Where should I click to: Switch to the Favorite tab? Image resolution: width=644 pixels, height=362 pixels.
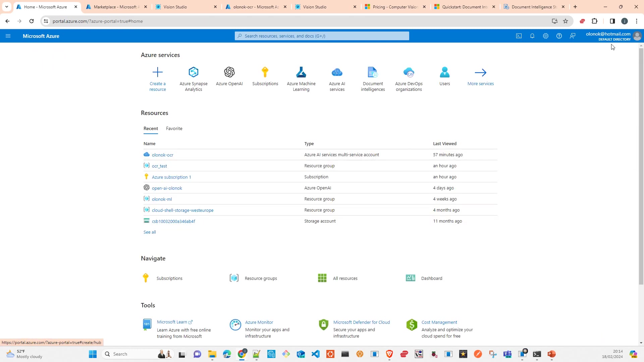coord(174,128)
